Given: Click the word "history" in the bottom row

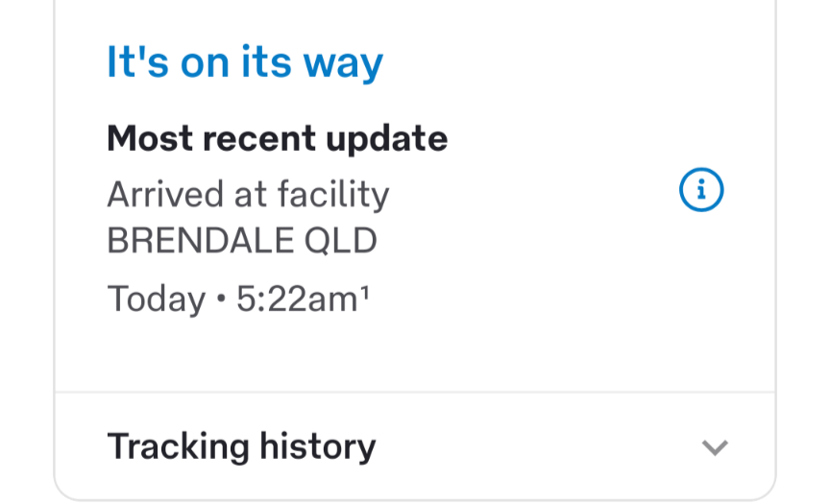Looking at the screenshot, I should [316, 446].
